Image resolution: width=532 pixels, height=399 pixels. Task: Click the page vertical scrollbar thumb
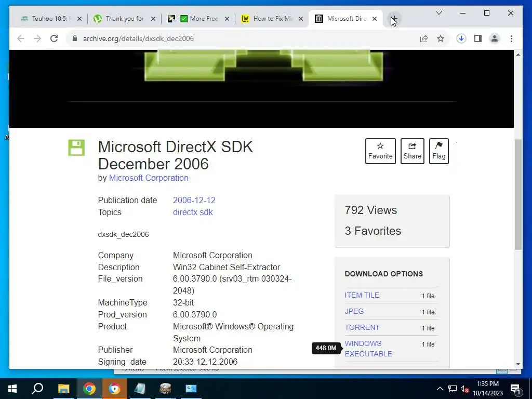[x=518, y=194]
